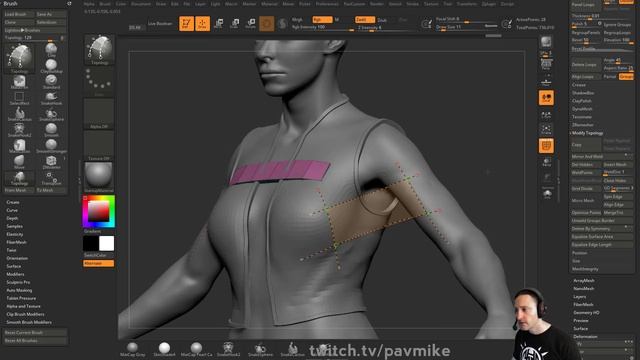Open the Texture Off thumbnail
Screen dimensions: 640x360
pyautogui.click(x=99, y=146)
